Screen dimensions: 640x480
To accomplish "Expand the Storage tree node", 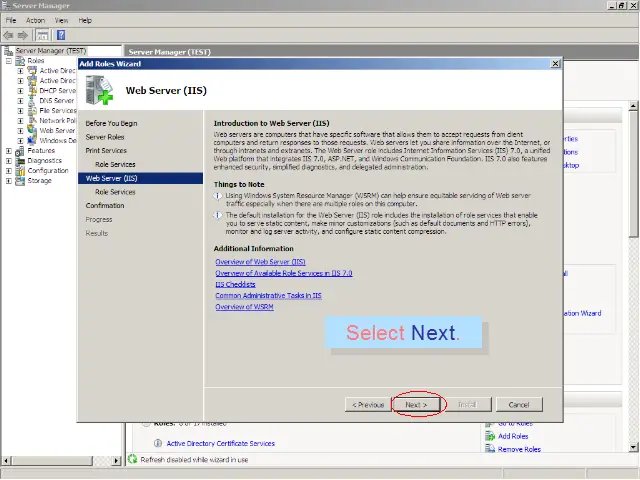I will coord(9,180).
